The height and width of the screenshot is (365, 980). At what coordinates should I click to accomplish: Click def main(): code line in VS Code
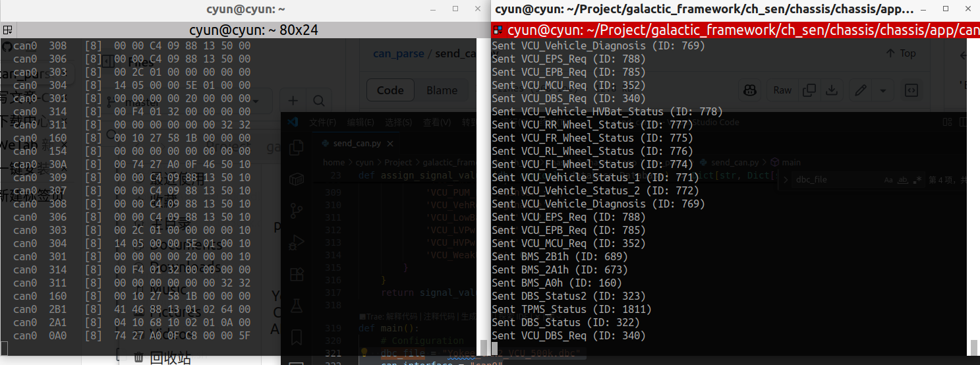[389, 328]
